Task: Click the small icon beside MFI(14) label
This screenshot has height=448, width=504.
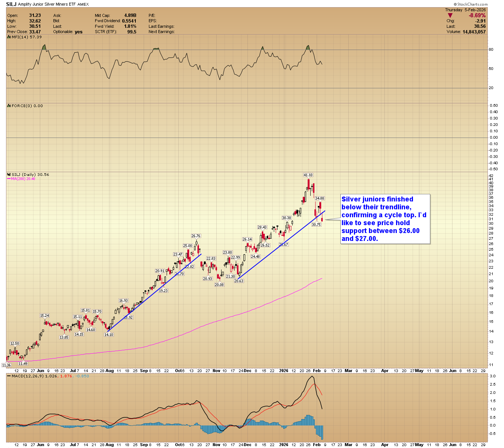Action: 9,37
